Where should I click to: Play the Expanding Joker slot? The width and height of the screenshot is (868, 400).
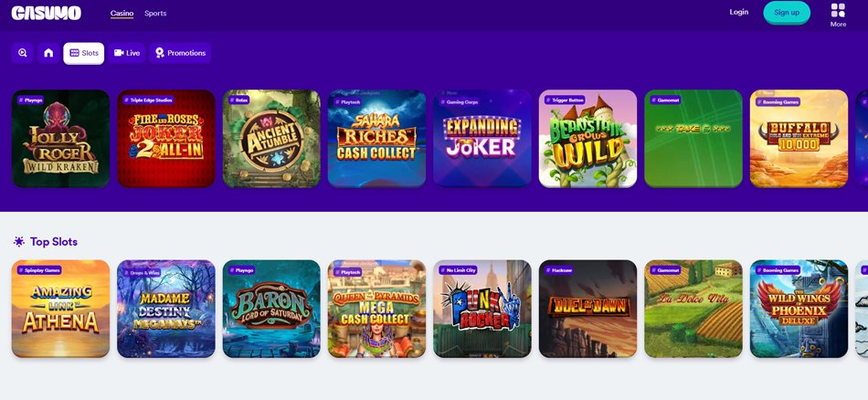coord(482,139)
